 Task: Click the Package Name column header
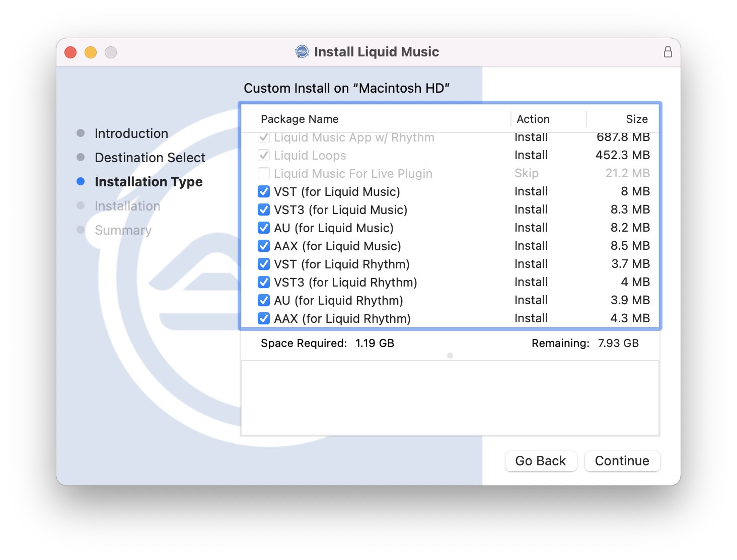click(x=300, y=119)
